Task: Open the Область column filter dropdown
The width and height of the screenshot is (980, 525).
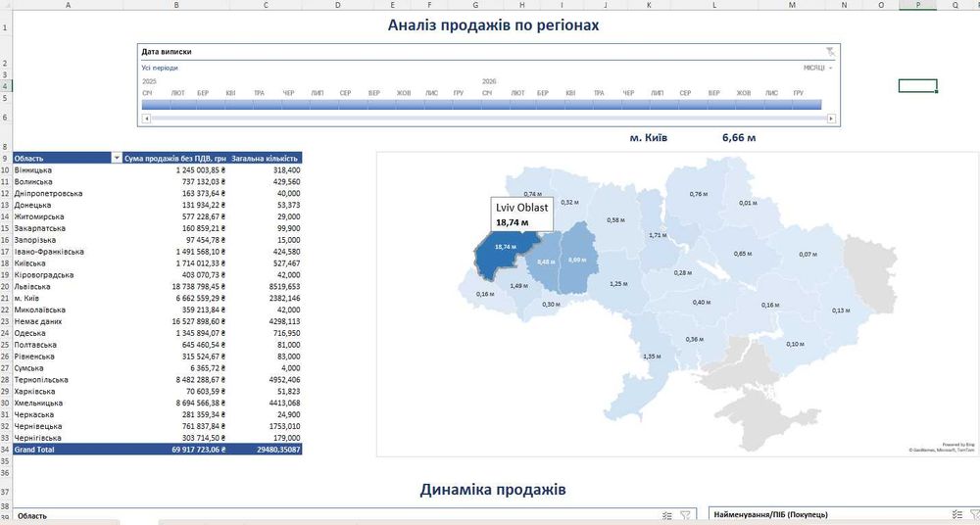Action: tap(117, 158)
